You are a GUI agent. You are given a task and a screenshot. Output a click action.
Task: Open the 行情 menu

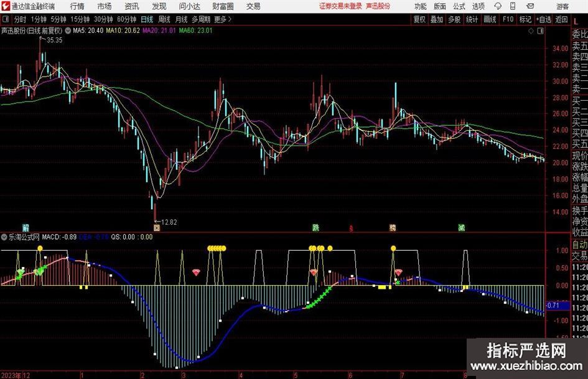click(x=77, y=6)
